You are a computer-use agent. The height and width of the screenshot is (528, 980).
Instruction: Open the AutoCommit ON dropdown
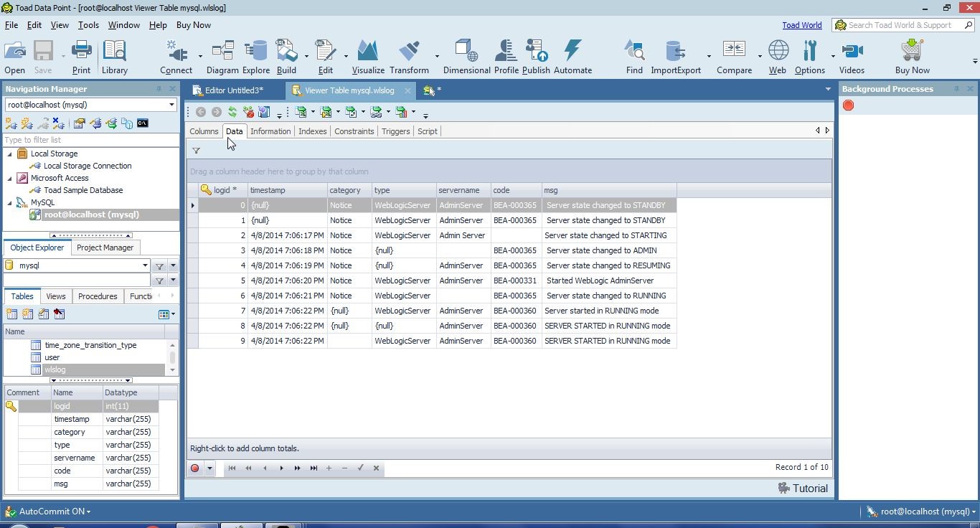tap(55, 511)
